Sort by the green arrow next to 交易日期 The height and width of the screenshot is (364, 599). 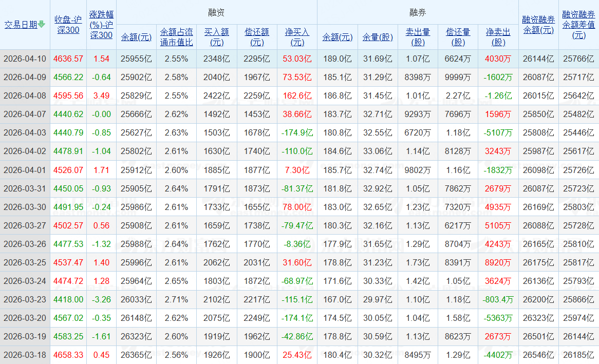(x=42, y=24)
